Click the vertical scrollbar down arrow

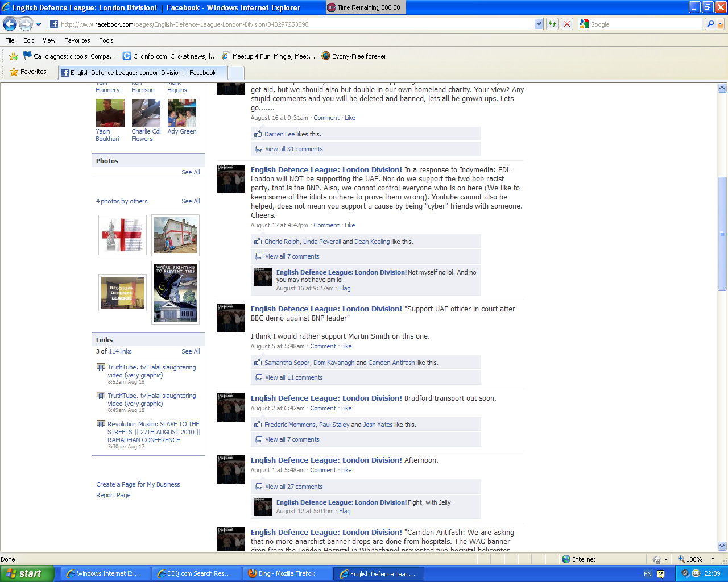click(x=722, y=546)
